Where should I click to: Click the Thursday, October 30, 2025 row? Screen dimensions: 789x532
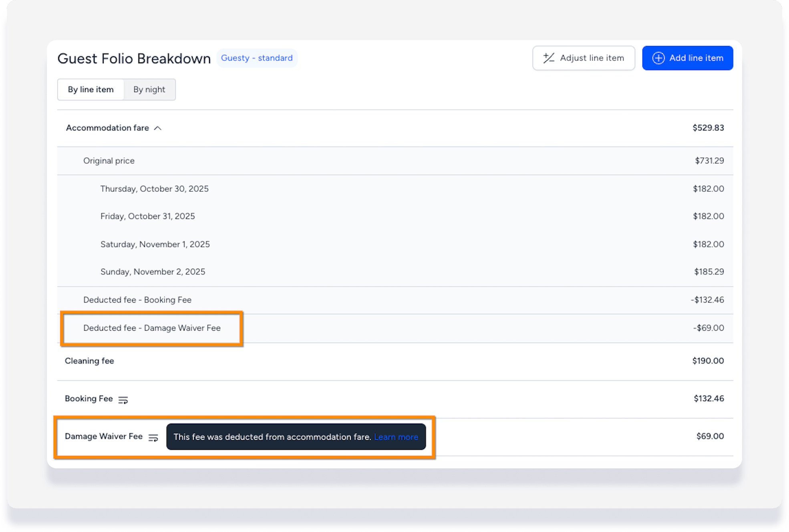pos(154,189)
